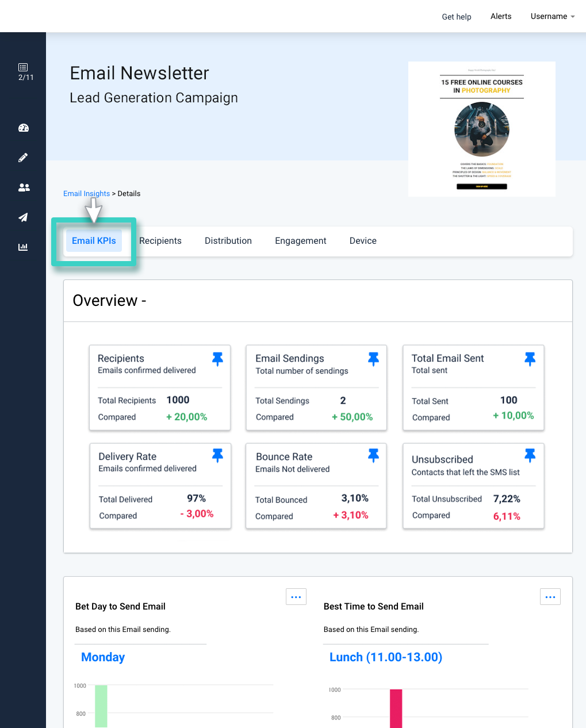Viewport: 586px width, 728px height.
Task: Switch to the Distribution tab
Action: [x=228, y=241]
